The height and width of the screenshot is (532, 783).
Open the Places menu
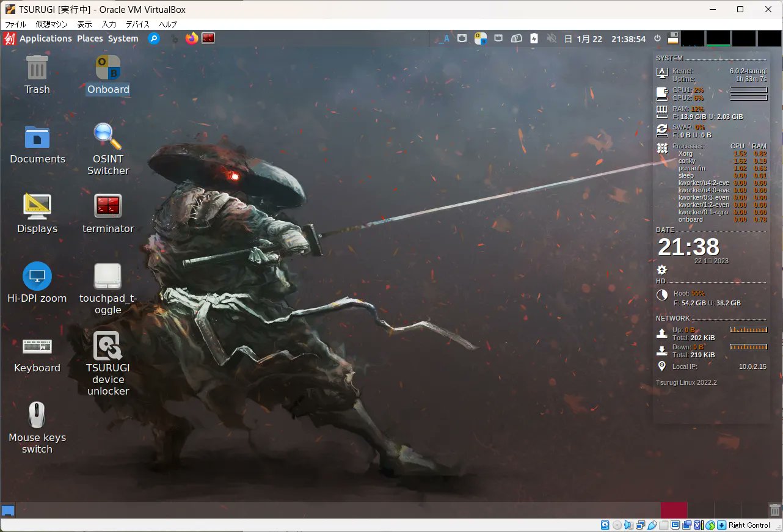[x=90, y=38]
